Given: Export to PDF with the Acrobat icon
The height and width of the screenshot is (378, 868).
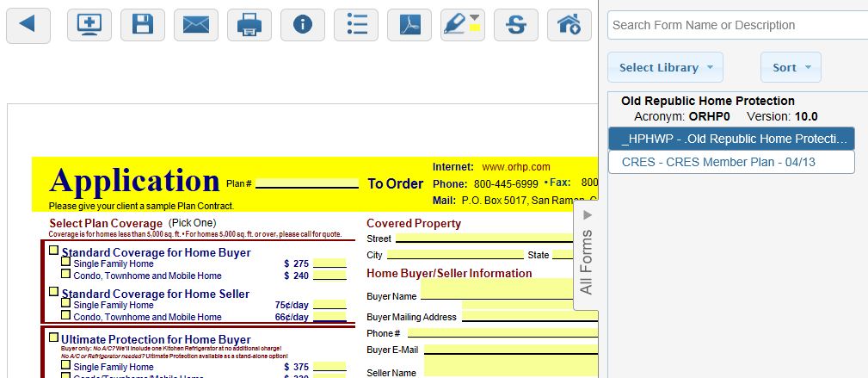Looking at the screenshot, I should pos(409,25).
